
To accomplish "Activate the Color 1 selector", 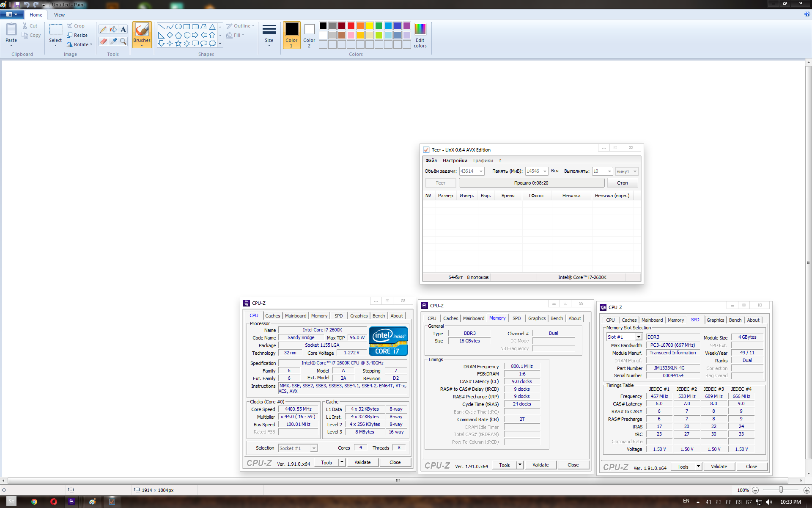I will [x=291, y=35].
